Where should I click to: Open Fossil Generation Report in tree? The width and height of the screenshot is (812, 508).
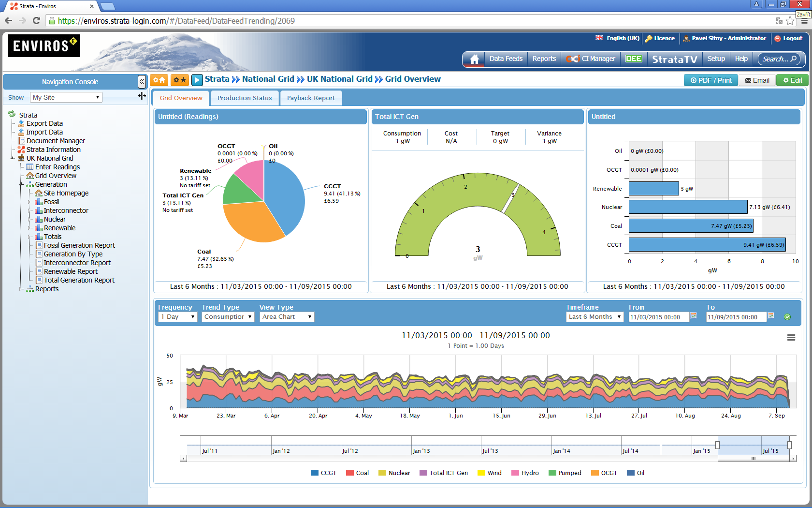[x=79, y=245]
